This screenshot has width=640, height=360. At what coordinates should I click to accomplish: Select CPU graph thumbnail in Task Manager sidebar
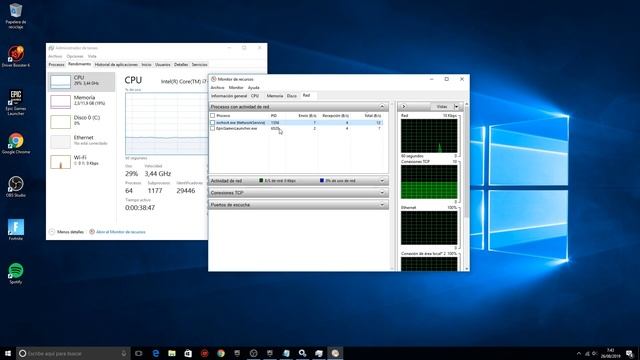[60, 81]
